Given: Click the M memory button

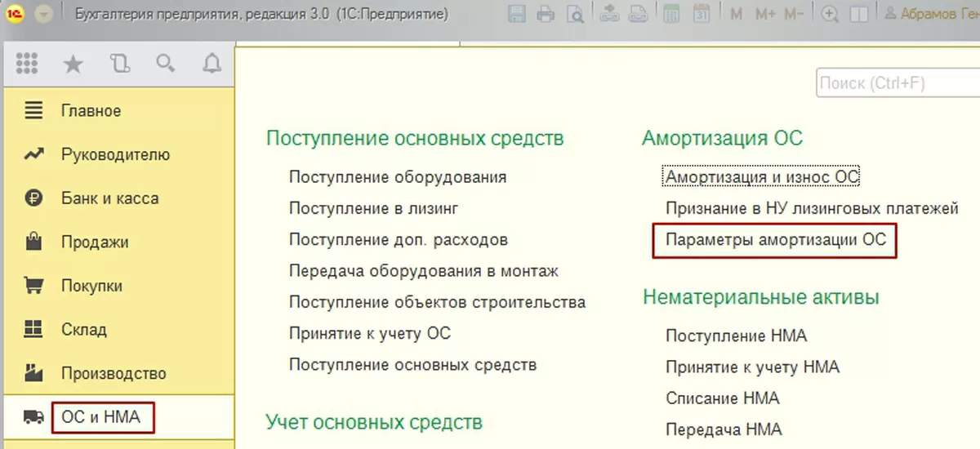Looking at the screenshot, I should [737, 15].
